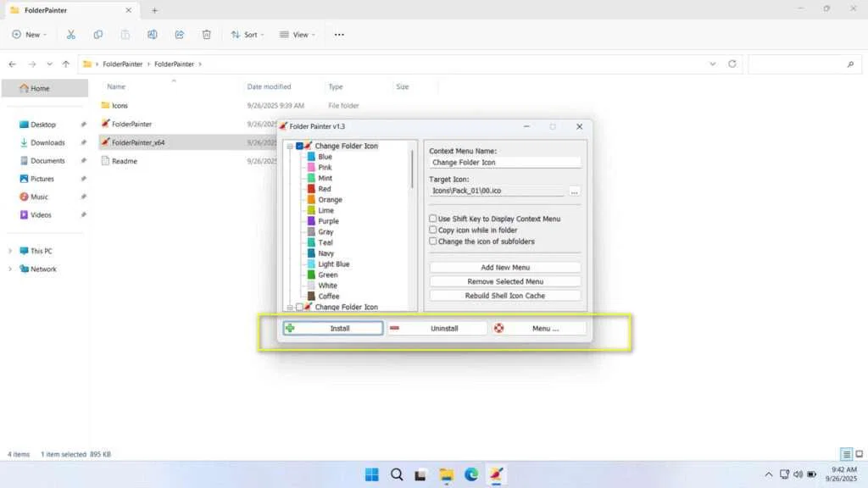Select the Blue folder color icon
This screenshot has width=868, height=488.
click(311, 157)
